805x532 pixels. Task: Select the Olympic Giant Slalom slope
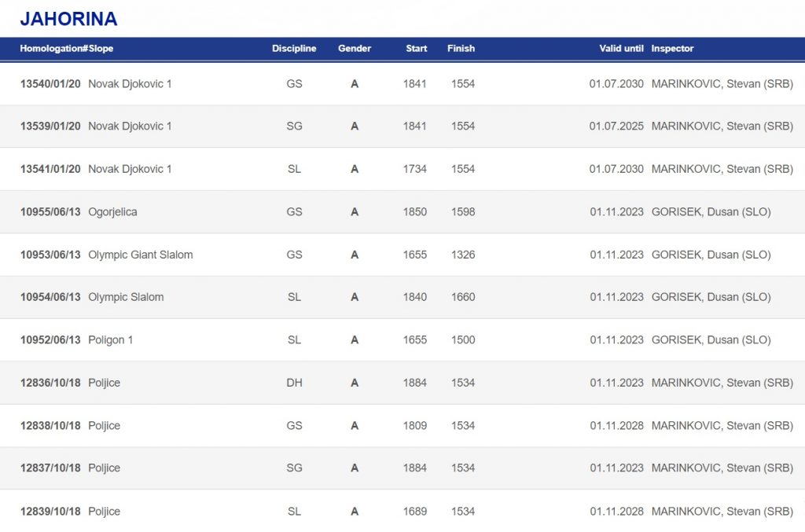(x=140, y=255)
